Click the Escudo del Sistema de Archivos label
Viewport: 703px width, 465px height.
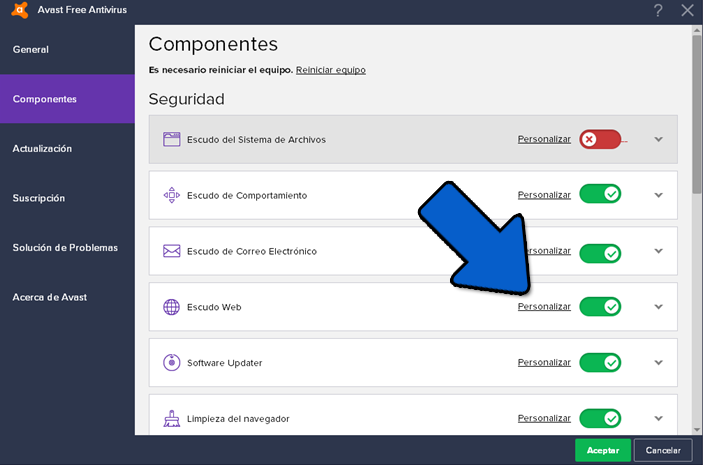[256, 139]
